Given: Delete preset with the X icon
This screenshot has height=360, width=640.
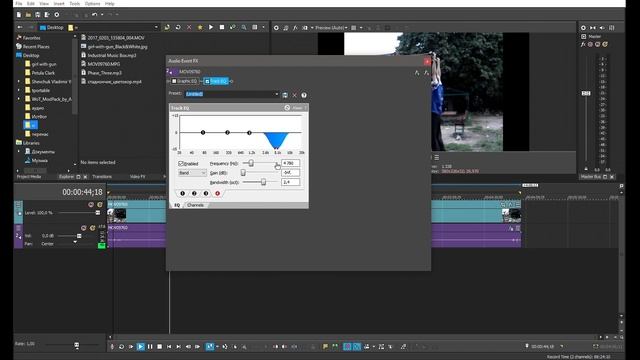Looking at the screenshot, I should click(x=294, y=95).
